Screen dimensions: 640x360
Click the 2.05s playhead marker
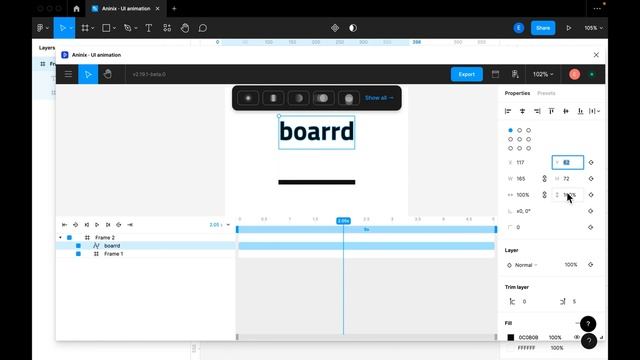click(343, 221)
